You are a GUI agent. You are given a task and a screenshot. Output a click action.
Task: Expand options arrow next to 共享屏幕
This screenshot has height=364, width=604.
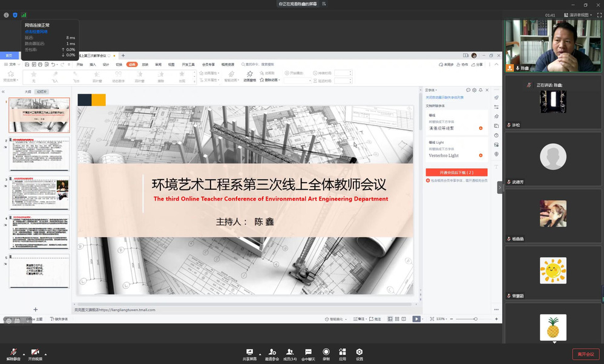259,354
